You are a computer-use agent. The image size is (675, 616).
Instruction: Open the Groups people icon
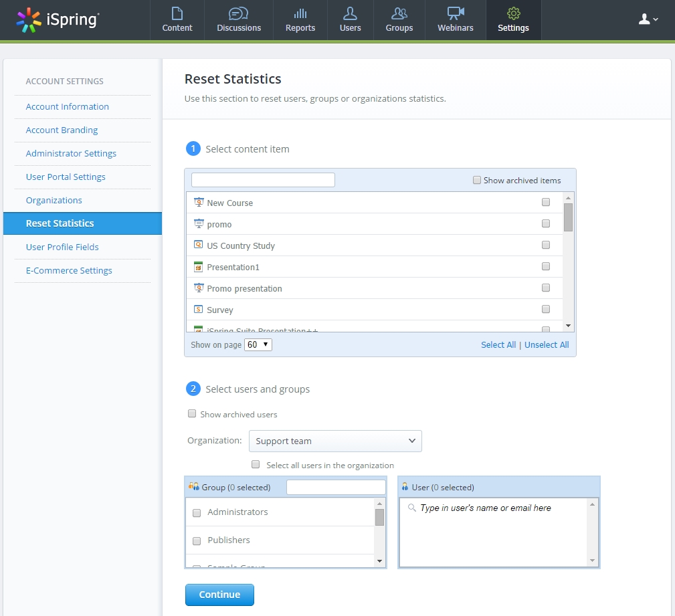coord(399,13)
